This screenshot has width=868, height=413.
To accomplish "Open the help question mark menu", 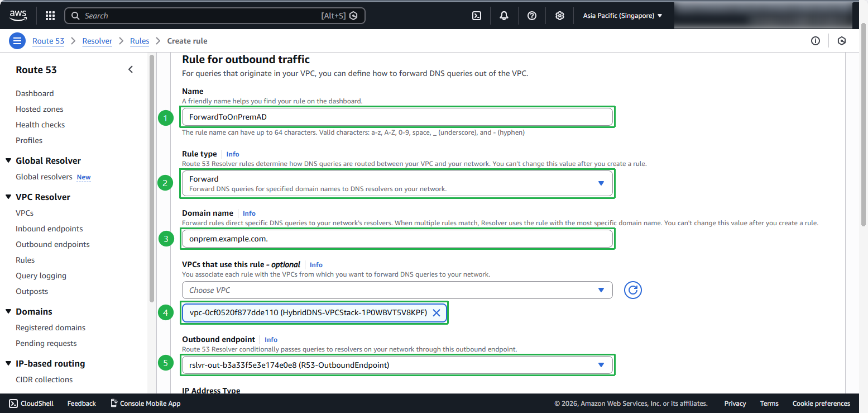I will (532, 16).
